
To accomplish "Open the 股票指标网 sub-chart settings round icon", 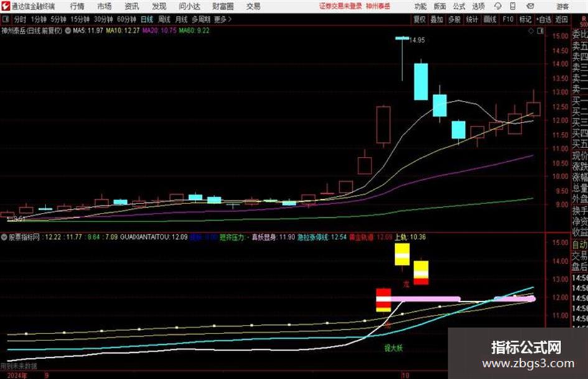I will tap(4, 237).
